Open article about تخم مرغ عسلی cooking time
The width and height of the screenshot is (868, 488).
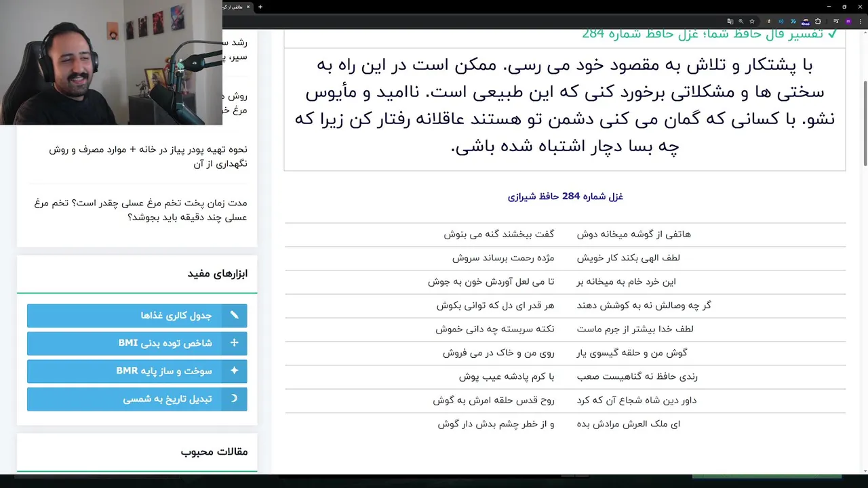140,210
